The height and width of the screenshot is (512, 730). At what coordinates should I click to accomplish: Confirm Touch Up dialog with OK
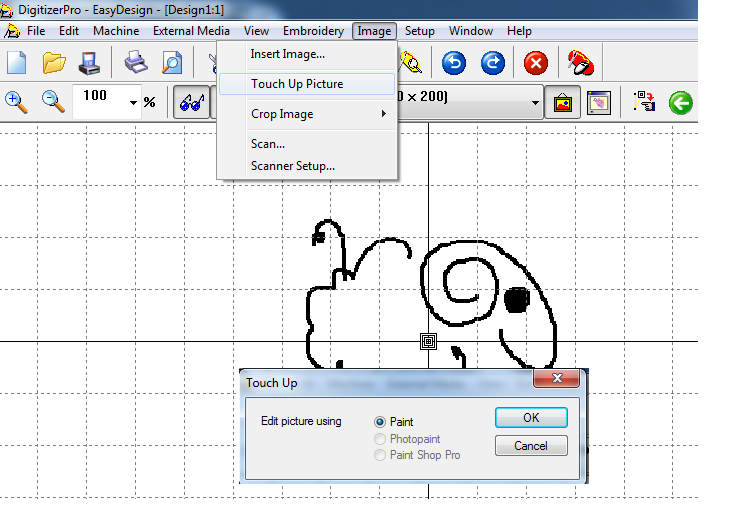click(531, 418)
